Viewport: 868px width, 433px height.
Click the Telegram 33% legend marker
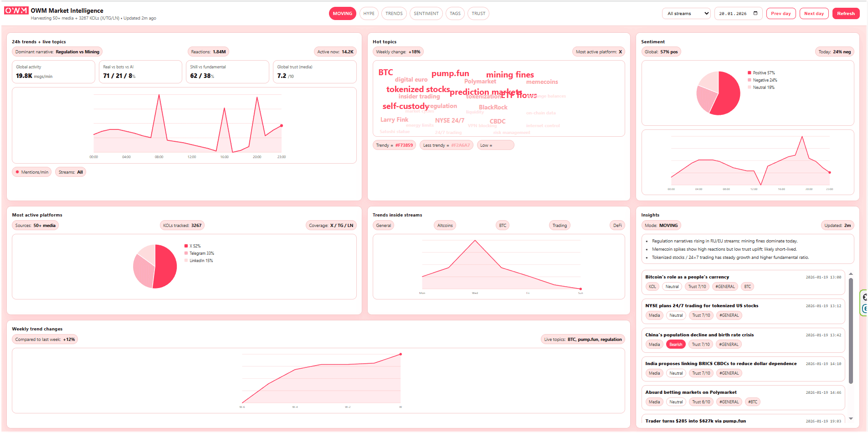point(186,253)
